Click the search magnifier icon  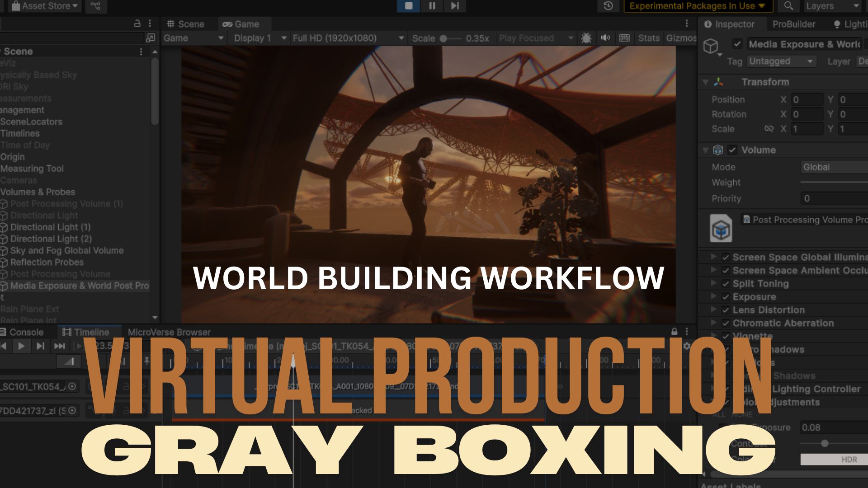[x=788, y=6]
